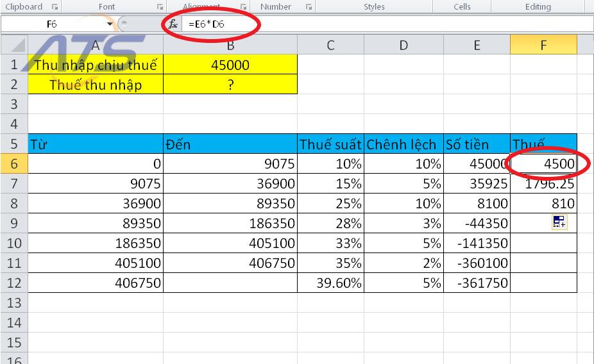Open Clipboard group dialog launcher
Viewport: 594px width, 364px height.
point(54,7)
